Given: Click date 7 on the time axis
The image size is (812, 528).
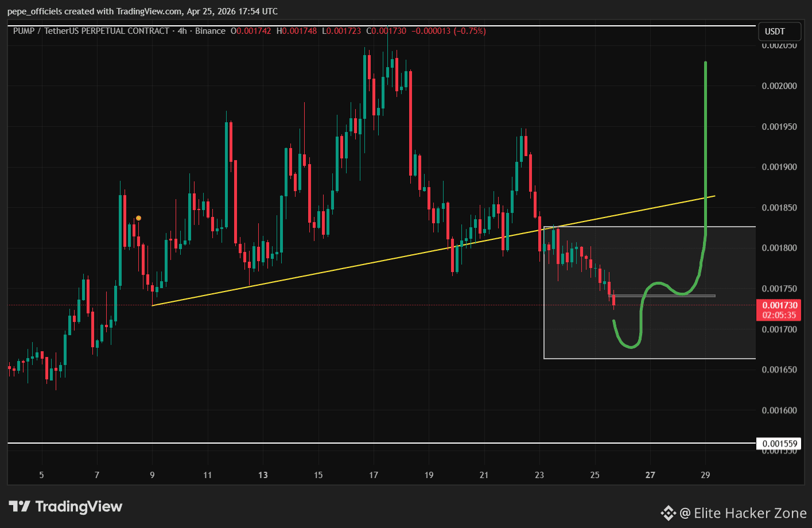Looking at the screenshot, I should [x=97, y=475].
